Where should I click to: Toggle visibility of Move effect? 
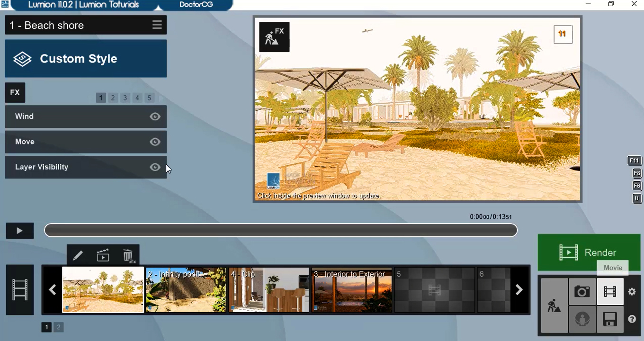pyautogui.click(x=155, y=142)
